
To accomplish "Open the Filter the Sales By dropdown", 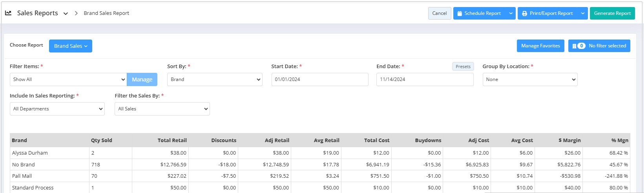I will pyautogui.click(x=162, y=109).
